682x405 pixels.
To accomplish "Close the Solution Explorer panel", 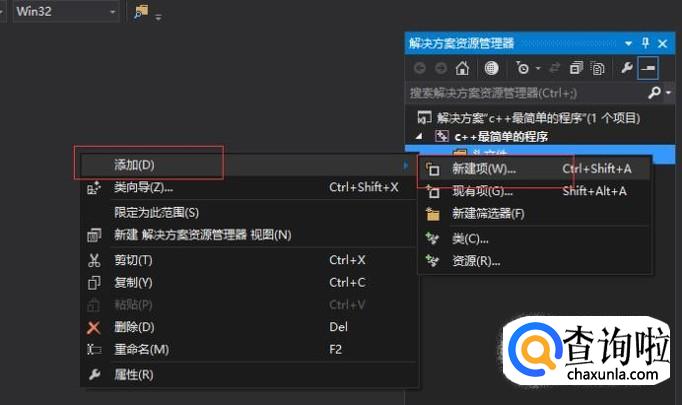I will [662, 44].
